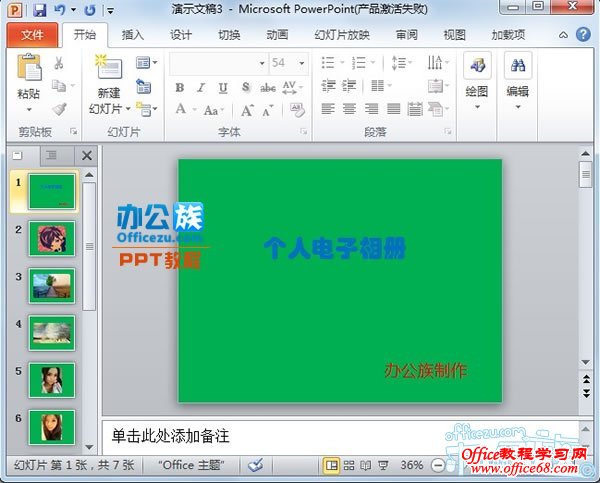Toggle Bold formatting

coord(179,87)
